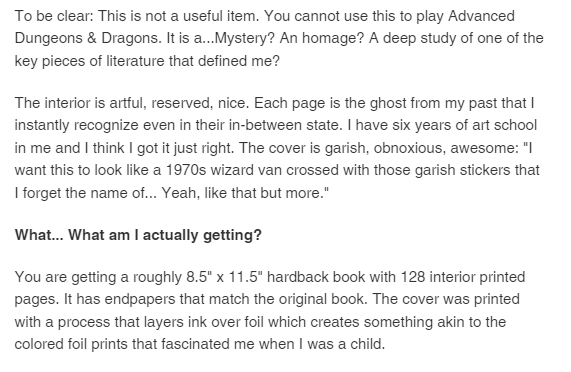Viewport: 571px width, 372px height.
Task: Click the word "Advanced" in first paragraph
Action: pyautogui.click(x=481, y=16)
